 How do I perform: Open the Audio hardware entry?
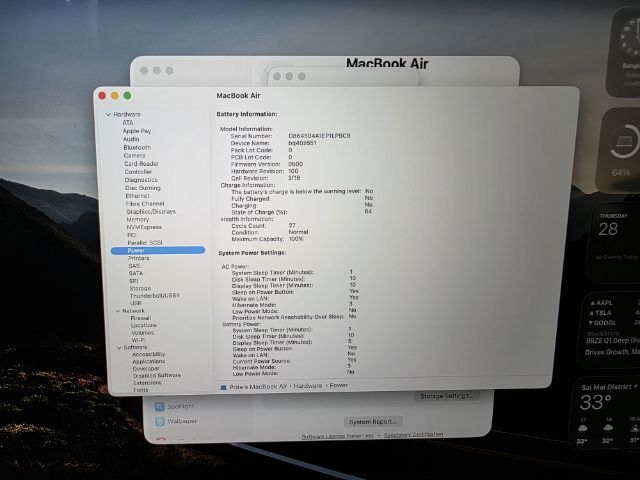[131, 139]
